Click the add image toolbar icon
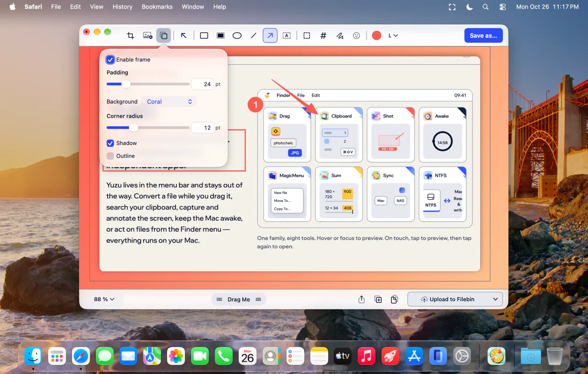 (x=147, y=35)
